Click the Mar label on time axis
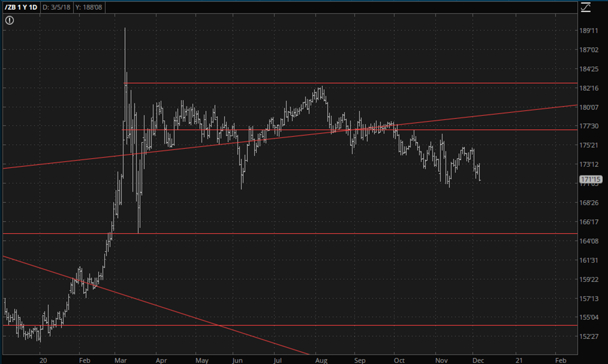The height and width of the screenshot is (364, 608). (120, 360)
